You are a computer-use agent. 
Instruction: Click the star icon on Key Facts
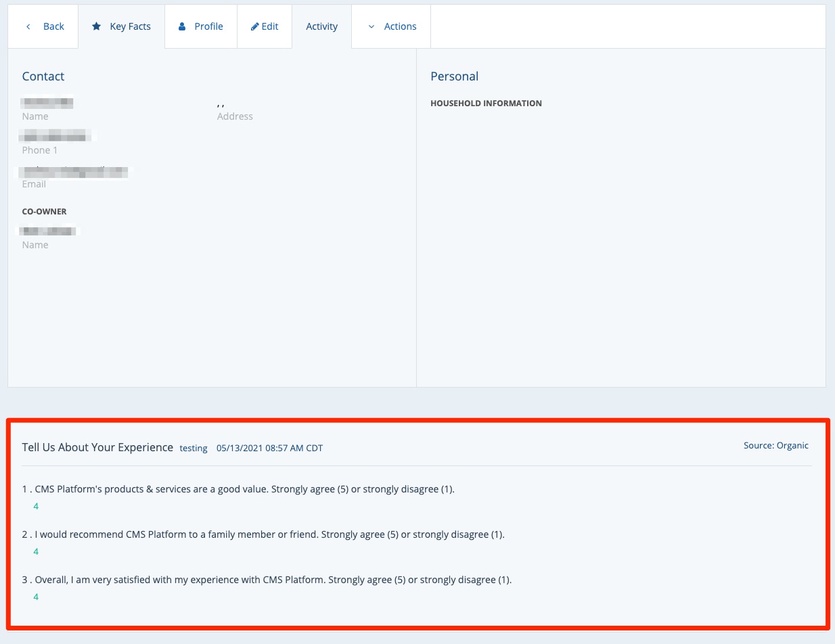[x=97, y=26]
